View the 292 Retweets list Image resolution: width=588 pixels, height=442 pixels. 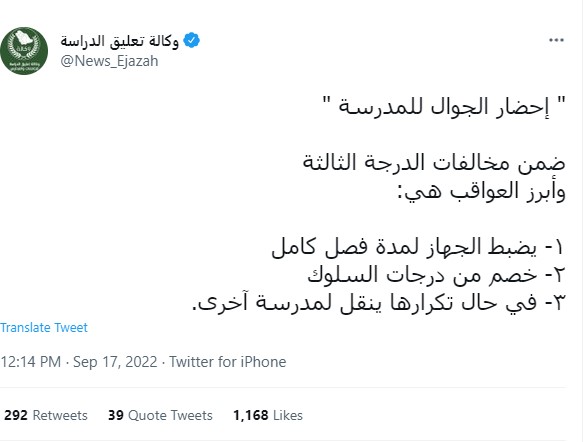[x=46, y=415]
